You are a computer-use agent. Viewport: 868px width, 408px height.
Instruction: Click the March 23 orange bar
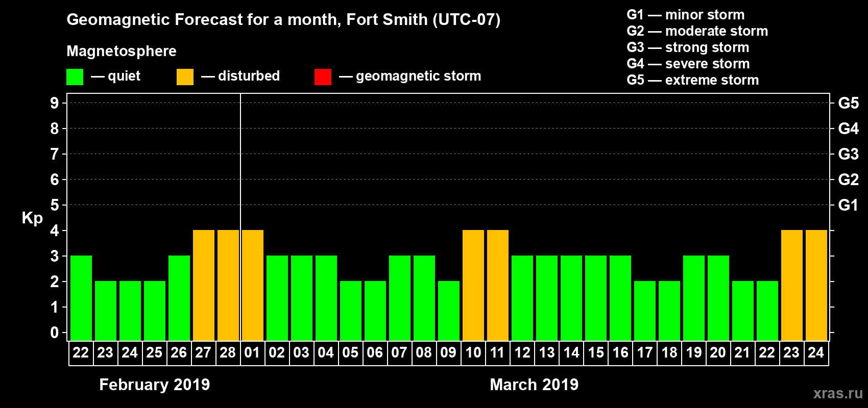coord(792,286)
